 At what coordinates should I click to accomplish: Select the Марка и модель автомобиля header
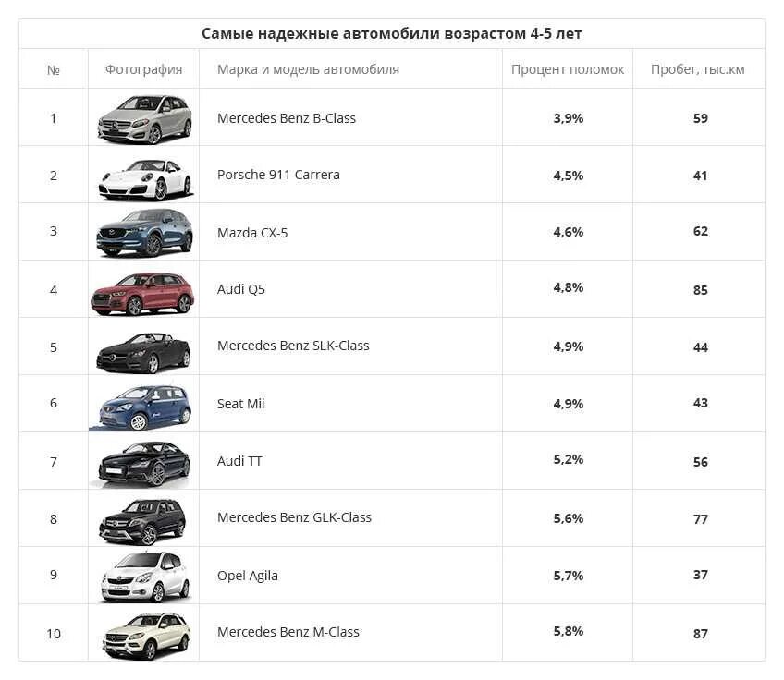[x=308, y=69]
